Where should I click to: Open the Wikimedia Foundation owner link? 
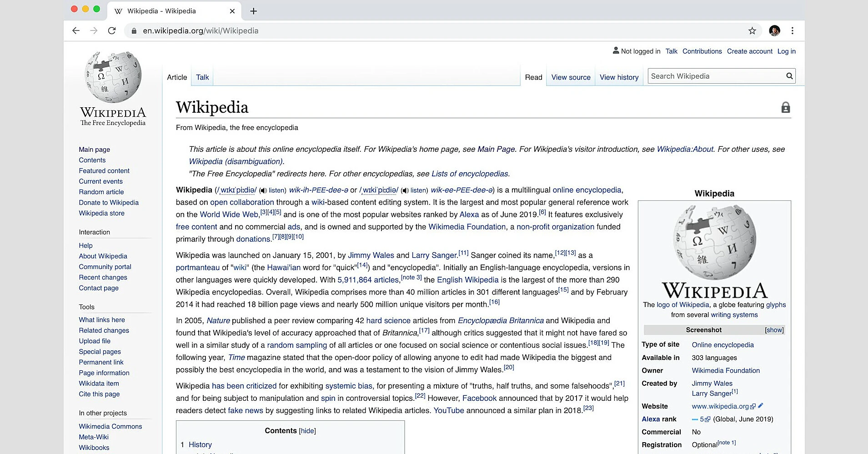[x=726, y=371]
